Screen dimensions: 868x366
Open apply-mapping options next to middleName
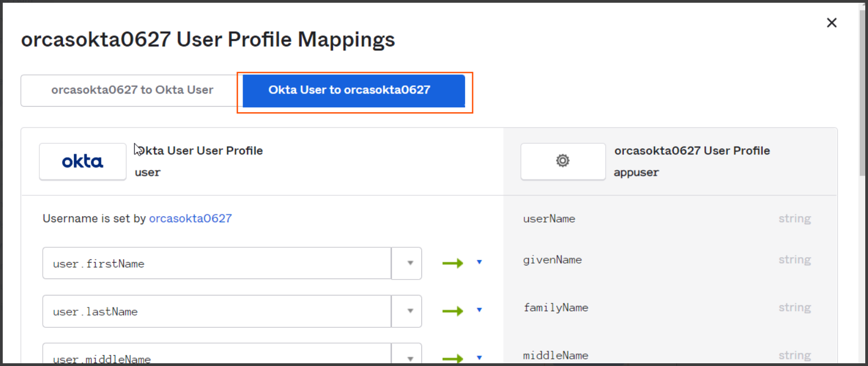[479, 358]
